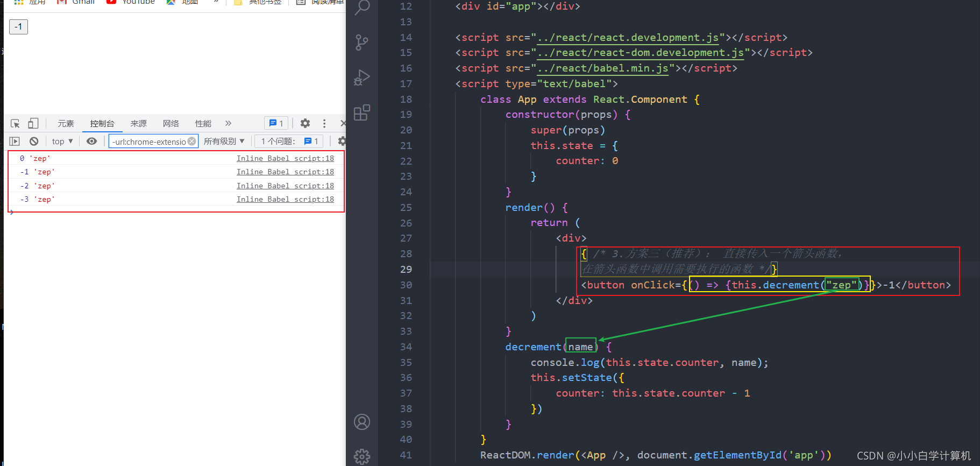Click 'constructor(props)' on line 19
The height and width of the screenshot is (466, 980).
coord(562,115)
